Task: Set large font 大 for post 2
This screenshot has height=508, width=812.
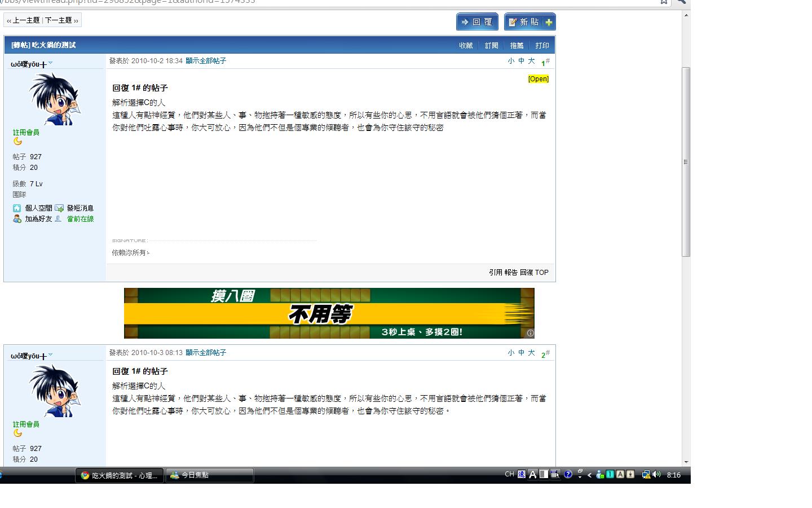Action: point(531,353)
